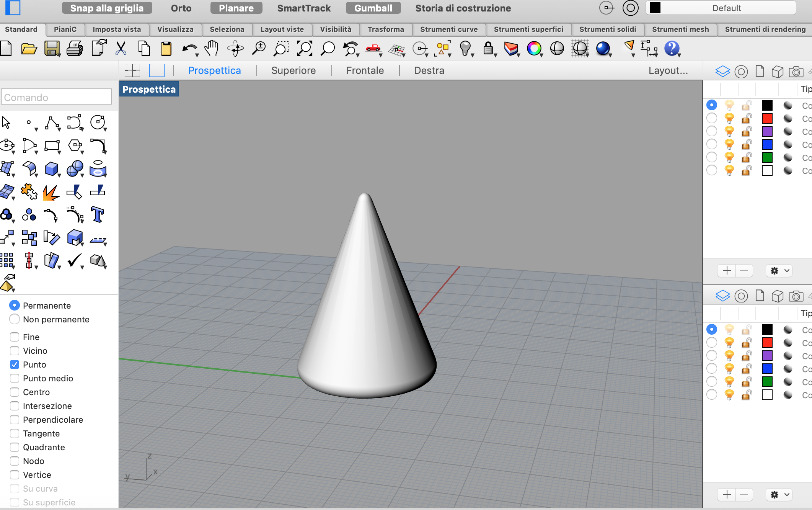
Task: Switch to the Frontale viewport tab
Action: pos(365,70)
